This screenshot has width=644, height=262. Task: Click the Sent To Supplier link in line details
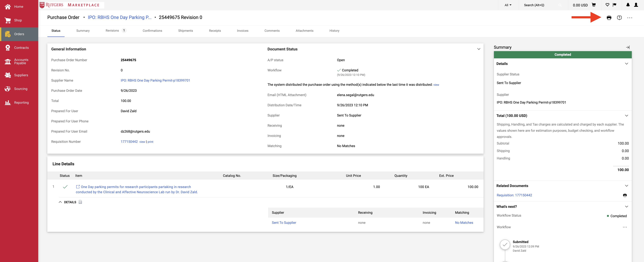pyautogui.click(x=284, y=222)
